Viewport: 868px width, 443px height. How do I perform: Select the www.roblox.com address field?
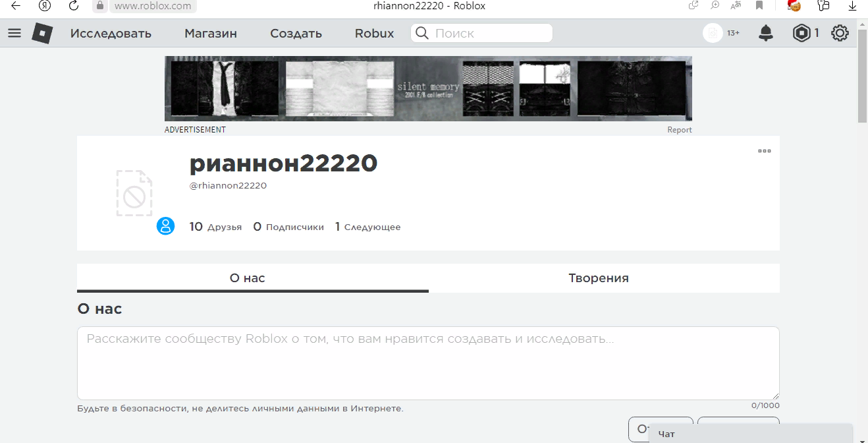pyautogui.click(x=153, y=6)
